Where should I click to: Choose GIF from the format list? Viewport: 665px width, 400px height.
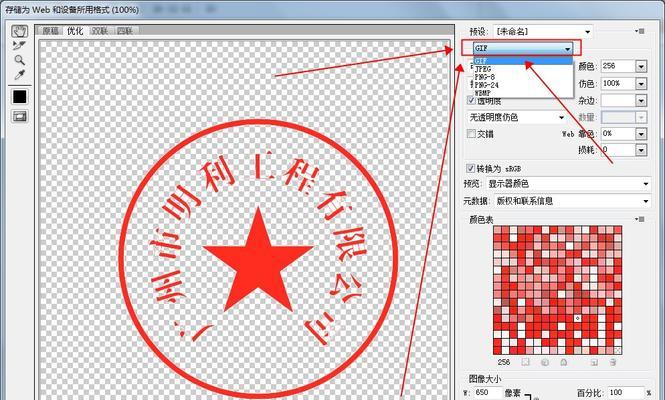523,61
